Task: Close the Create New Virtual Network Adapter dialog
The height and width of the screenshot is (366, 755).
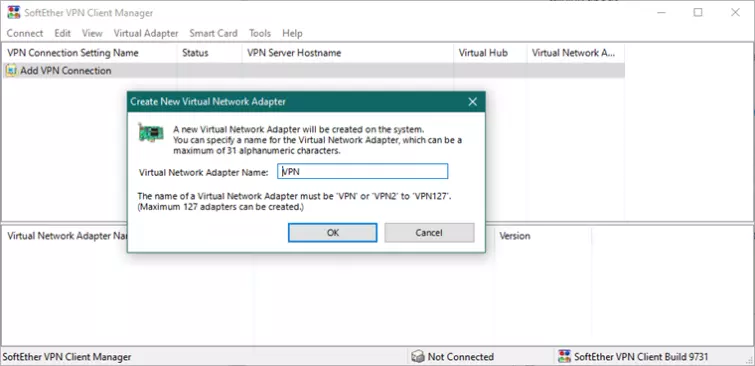Action: (x=472, y=102)
